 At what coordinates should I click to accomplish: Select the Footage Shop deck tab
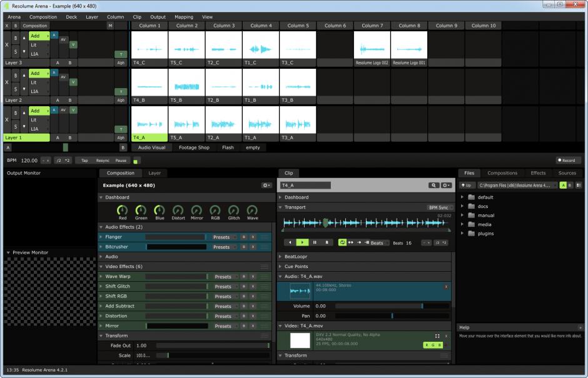click(194, 147)
